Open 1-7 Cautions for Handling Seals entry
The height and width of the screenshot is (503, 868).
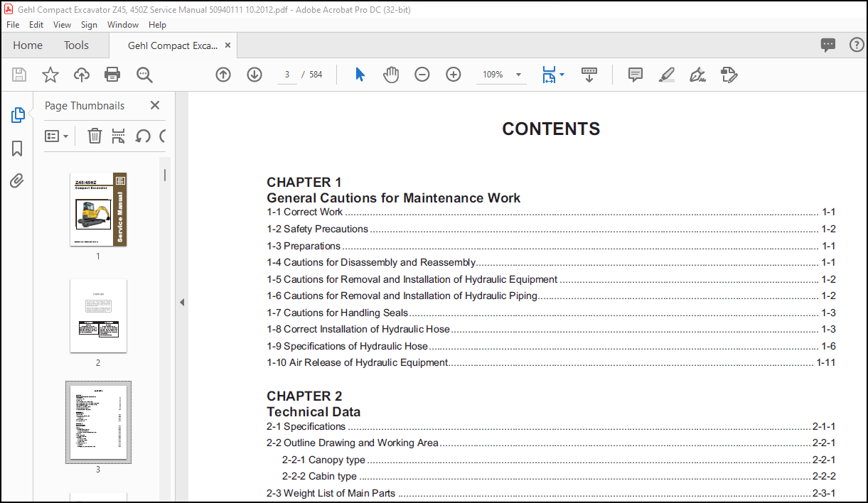pos(551,313)
